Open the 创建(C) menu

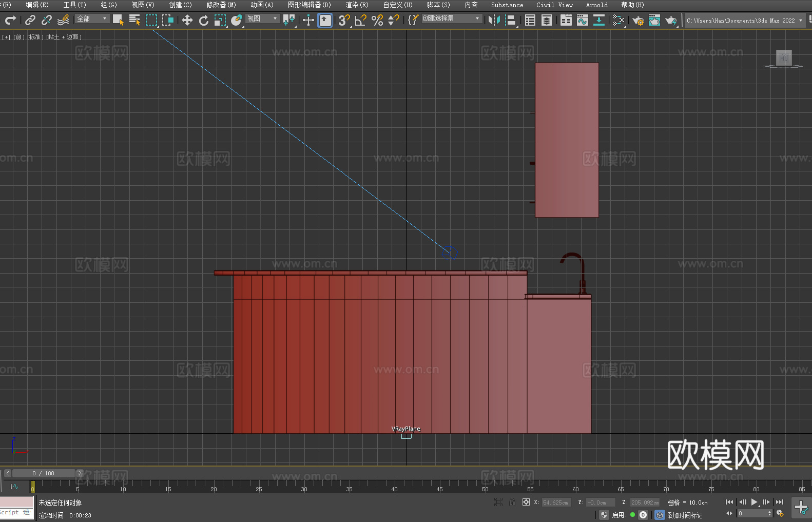180,5
